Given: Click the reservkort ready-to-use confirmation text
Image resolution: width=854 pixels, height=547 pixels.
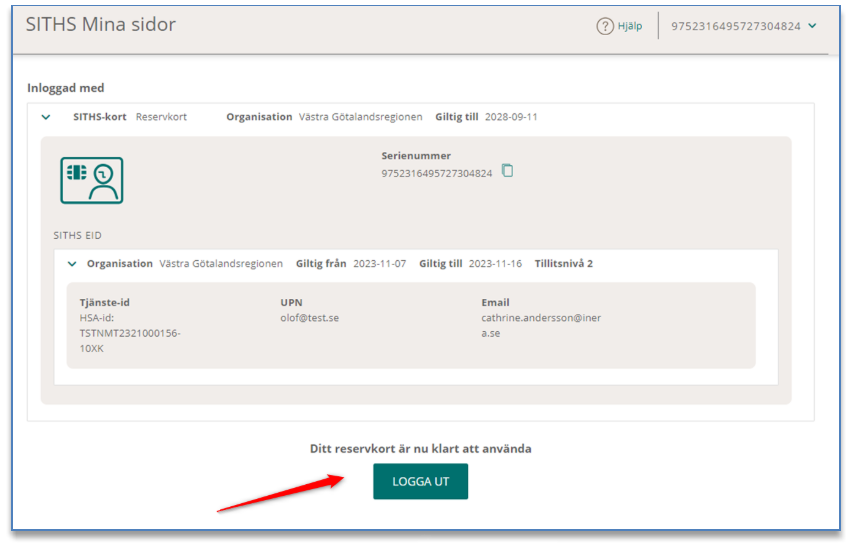Looking at the screenshot, I should pos(420,449).
